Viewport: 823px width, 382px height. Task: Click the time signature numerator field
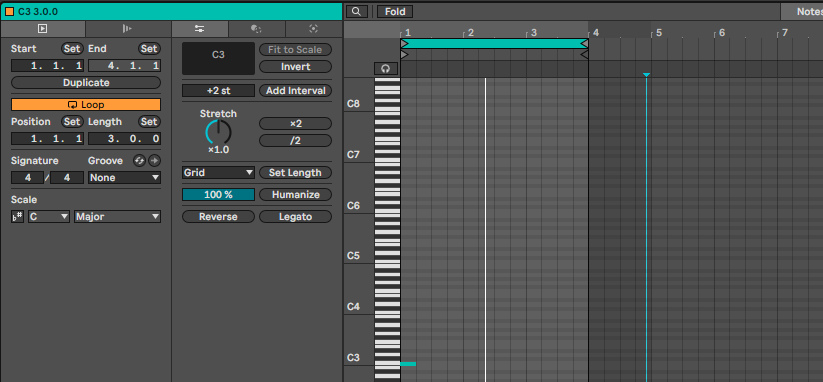click(27, 177)
